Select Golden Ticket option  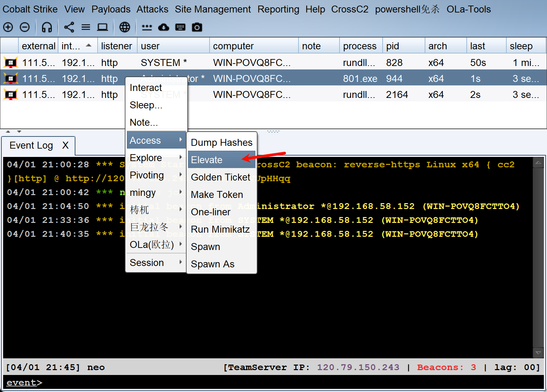[222, 177]
